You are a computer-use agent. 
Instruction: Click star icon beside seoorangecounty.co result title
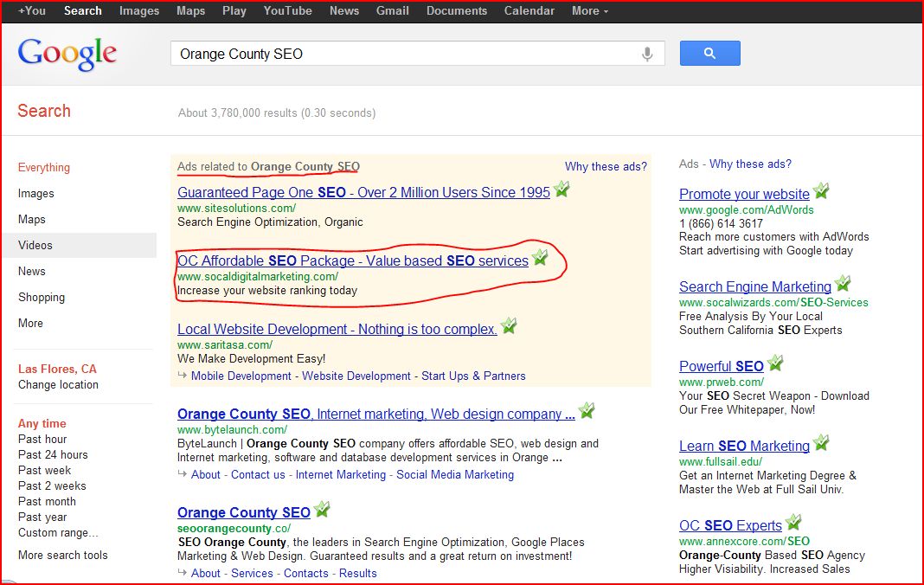coord(322,509)
